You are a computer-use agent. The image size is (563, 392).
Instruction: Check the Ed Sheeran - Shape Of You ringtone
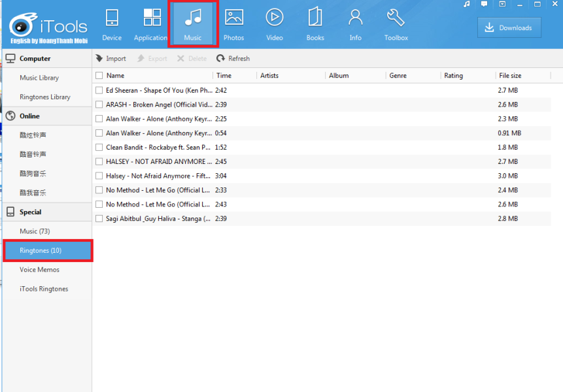(x=99, y=90)
